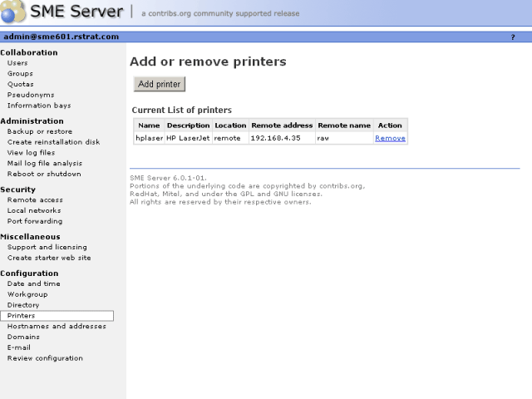
Task: Click admin@sme601.rstrat.com account text
Action: click(x=61, y=37)
